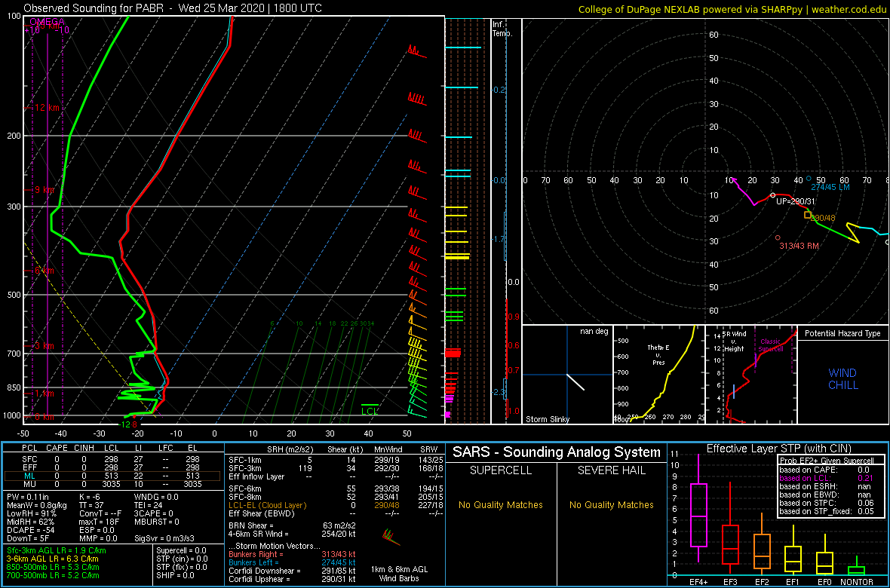
Task: Click the 'Classic Supercell' magenta label
Action: click(x=771, y=345)
